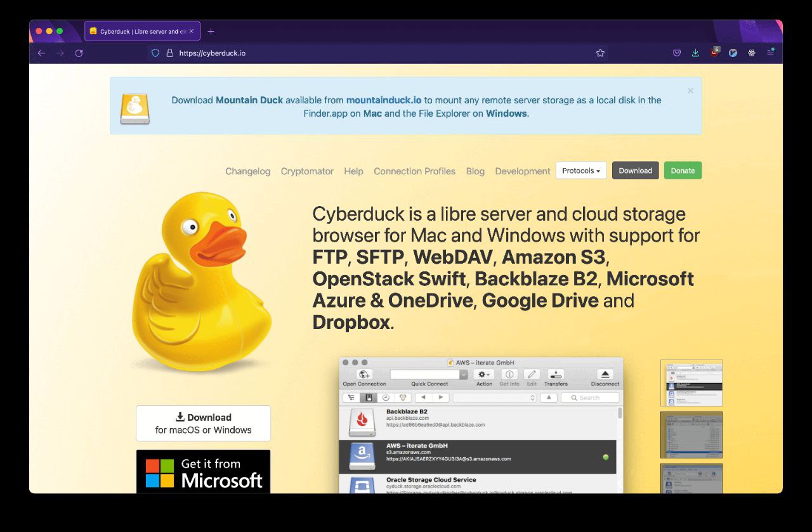
Task: Click the browser forward arrow
Action: point(60,53)
